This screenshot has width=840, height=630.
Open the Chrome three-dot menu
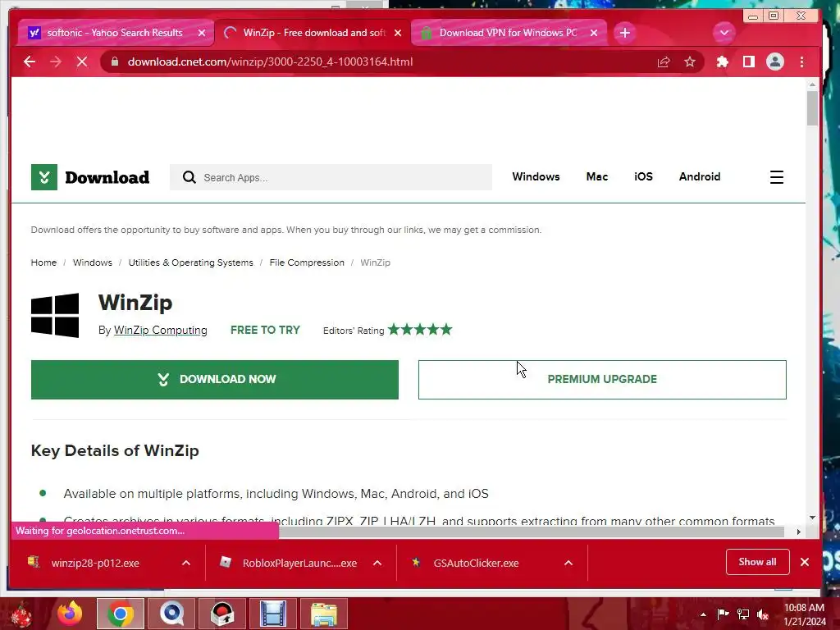point(801,62)
